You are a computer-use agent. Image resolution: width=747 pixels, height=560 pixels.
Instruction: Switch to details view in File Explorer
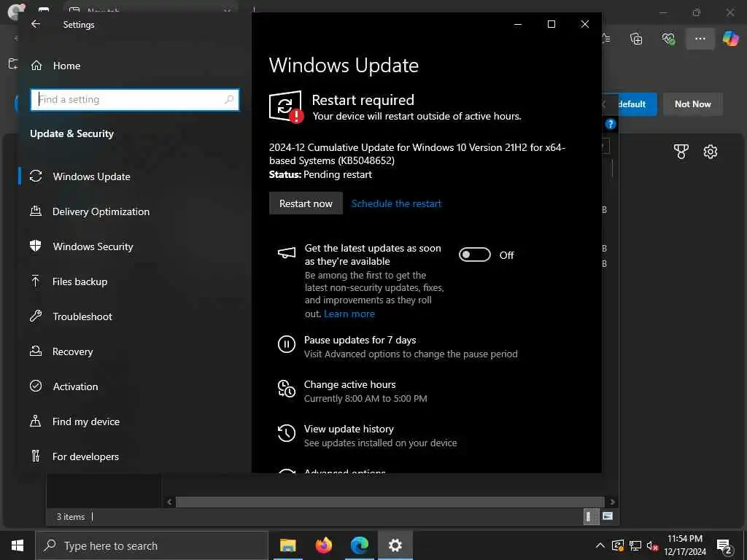(589, 516)
